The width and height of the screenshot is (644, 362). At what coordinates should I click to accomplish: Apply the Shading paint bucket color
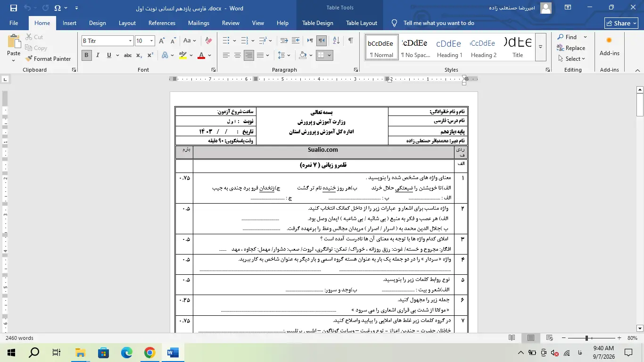click(303, 55)
